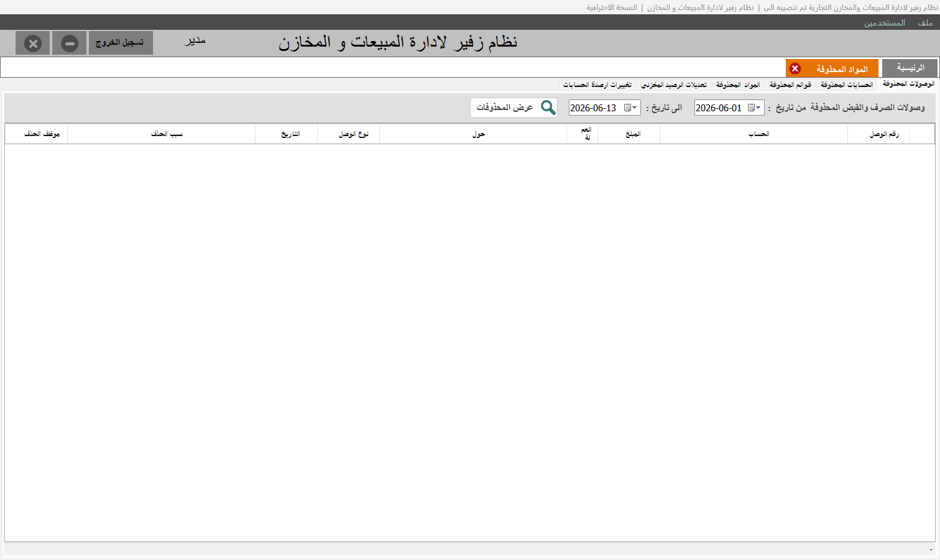Open the الحسابات المحذوفة sub-tab
Screen dimensions: 940x560
[847, 85]
